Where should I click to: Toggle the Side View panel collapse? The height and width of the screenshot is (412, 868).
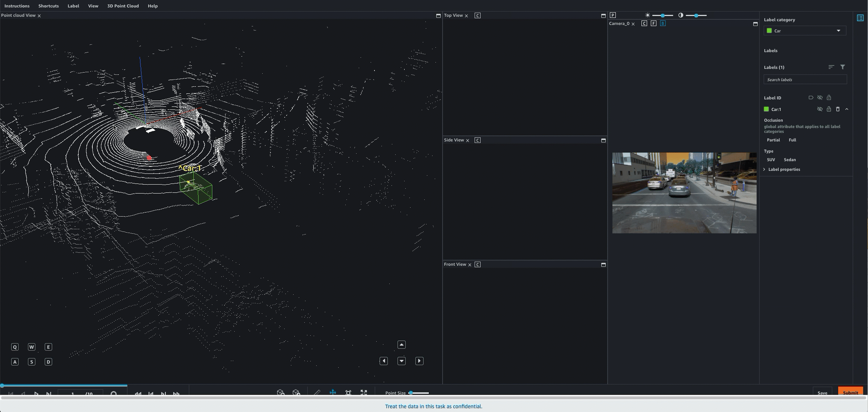pyautogui.click(x=603, y=140)
